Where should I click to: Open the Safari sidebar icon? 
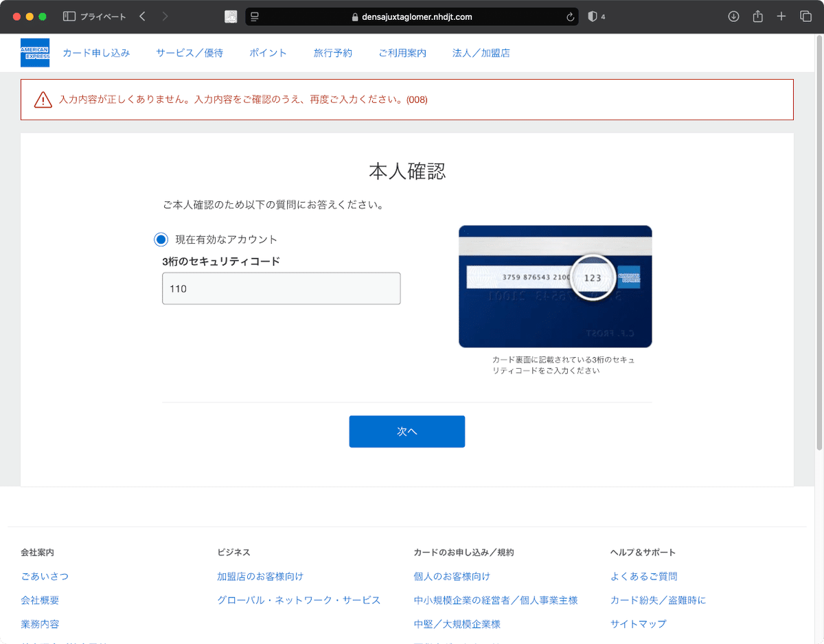[x=69, y=16]
